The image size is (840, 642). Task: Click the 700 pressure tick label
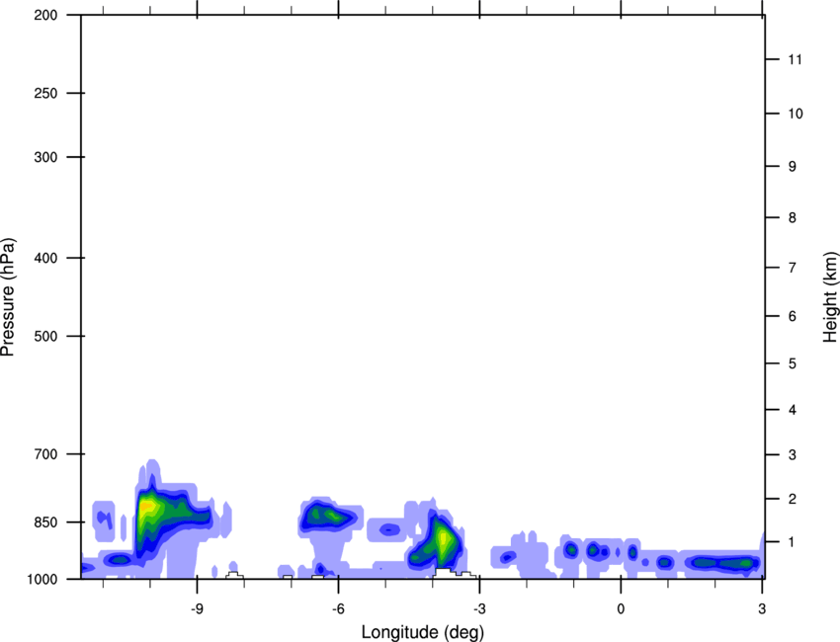point(45,454)
